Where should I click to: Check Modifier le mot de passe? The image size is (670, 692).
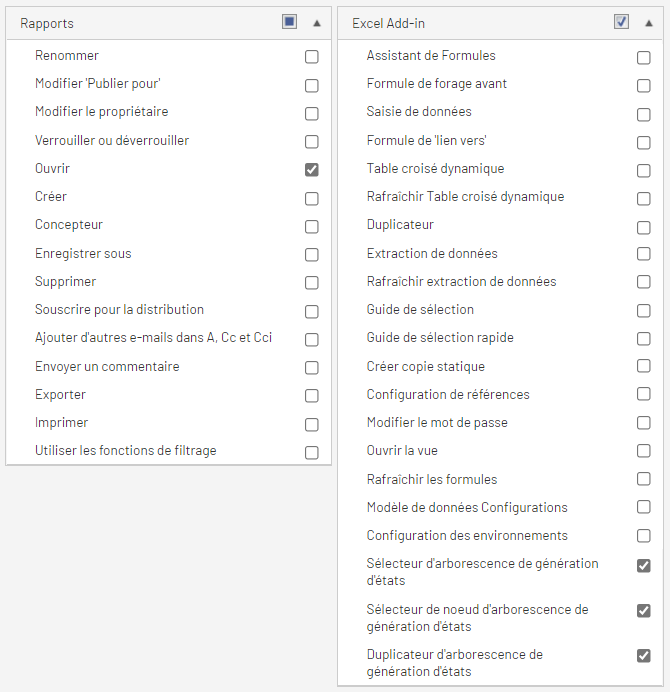(644, 423)
